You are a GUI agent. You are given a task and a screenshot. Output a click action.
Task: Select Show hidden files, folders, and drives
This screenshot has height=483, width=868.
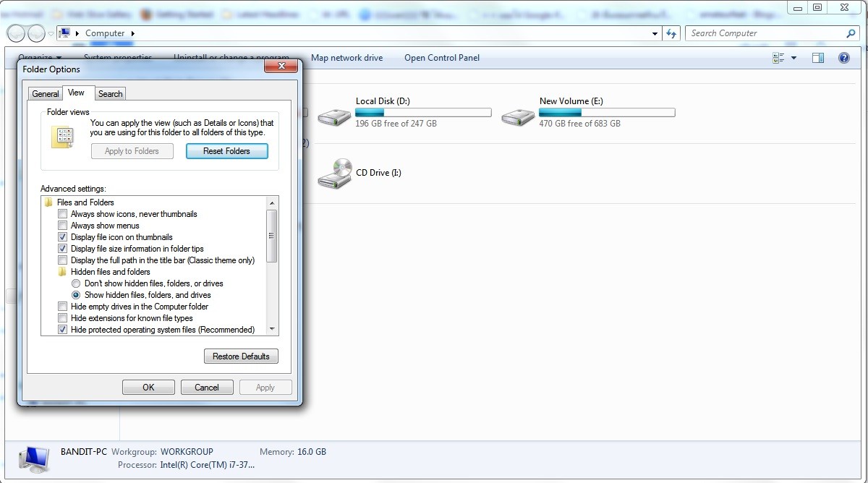pyautogui.click(x=76, y=295)
